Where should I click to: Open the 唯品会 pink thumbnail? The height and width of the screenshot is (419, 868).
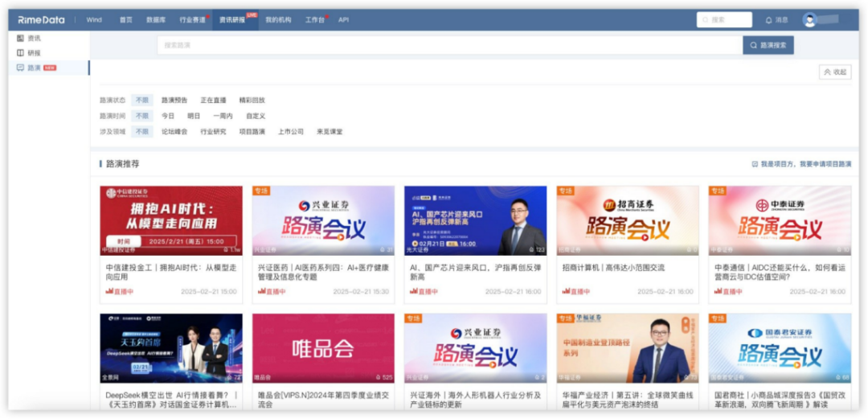point(323,348)
